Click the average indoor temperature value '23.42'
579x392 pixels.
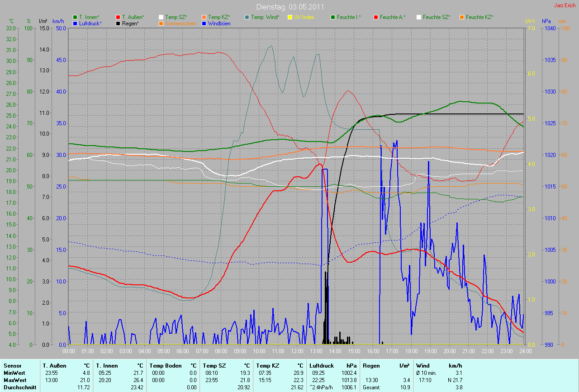138,387
